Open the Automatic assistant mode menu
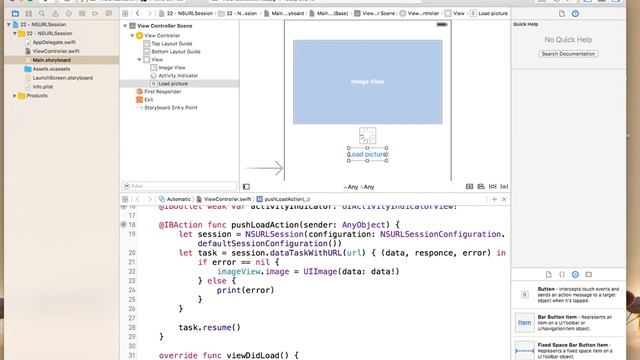 point(175,199)
